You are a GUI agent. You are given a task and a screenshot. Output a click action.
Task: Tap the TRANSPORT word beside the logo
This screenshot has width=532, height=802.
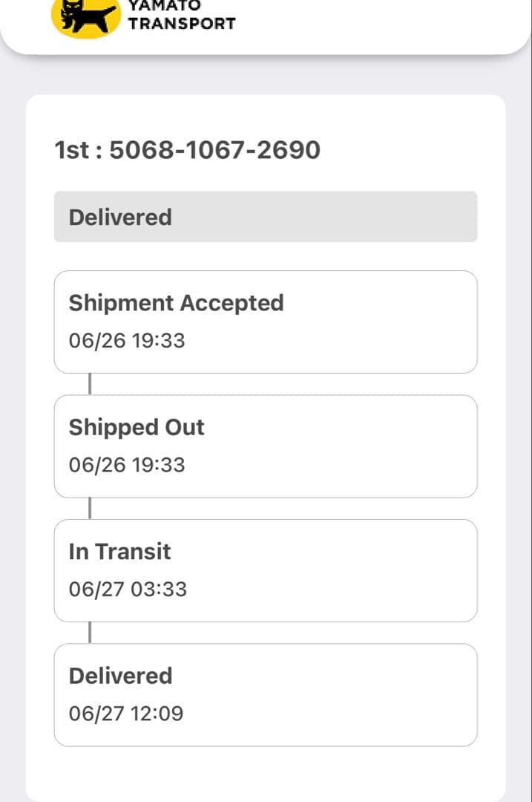coord(181,23)
